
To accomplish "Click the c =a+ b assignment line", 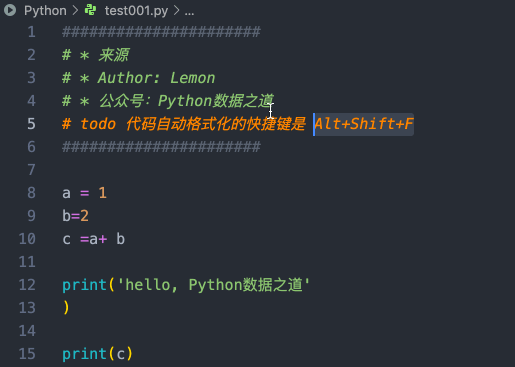I will pos(93,239).
